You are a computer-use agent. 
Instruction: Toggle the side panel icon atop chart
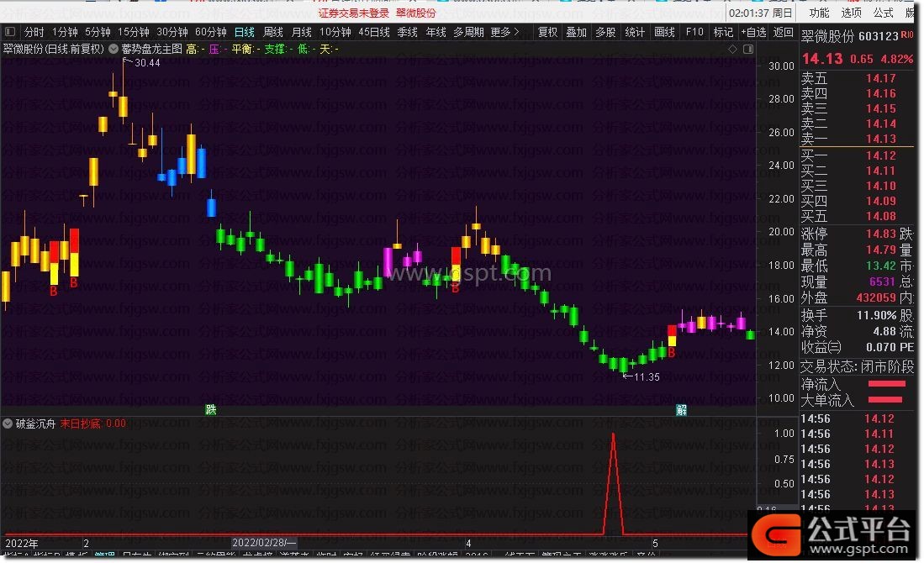[747, 49]
